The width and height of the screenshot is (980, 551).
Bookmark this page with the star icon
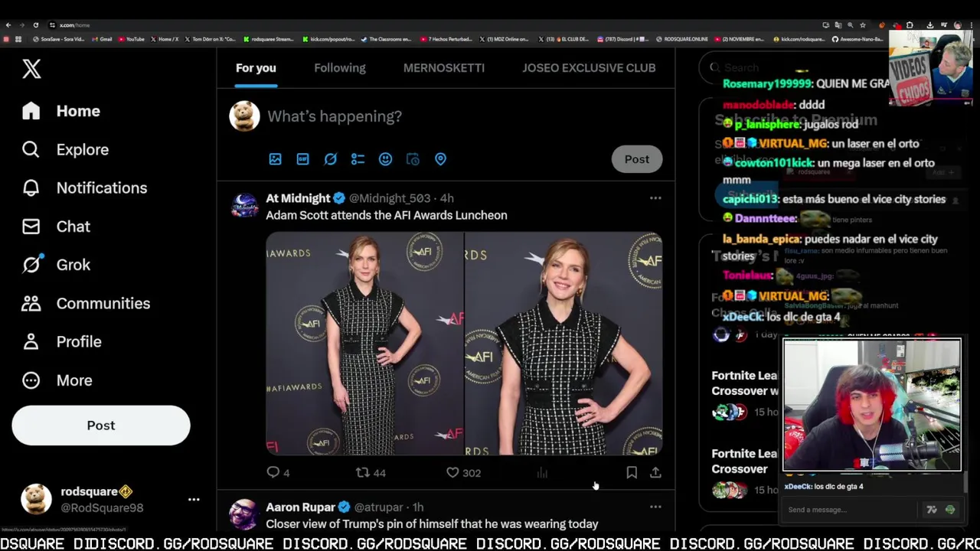click(863, 25)
